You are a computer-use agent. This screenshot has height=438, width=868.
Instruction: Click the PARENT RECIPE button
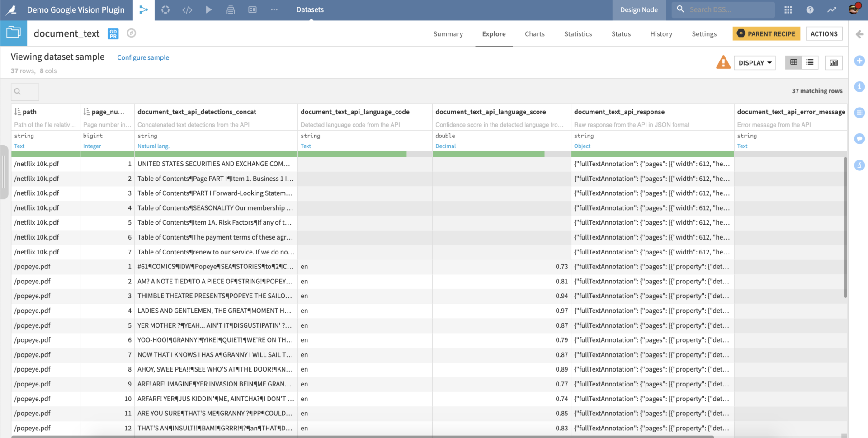point(766,33)
